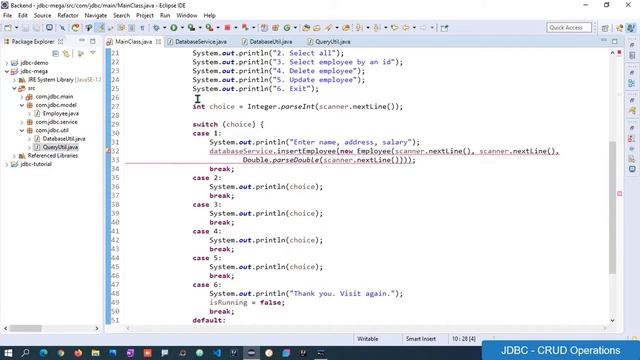The width and height of the screenshot is (640, 360).
Task: Click the Open Task icon in toolbar
Action: click(x=317, y=28)
